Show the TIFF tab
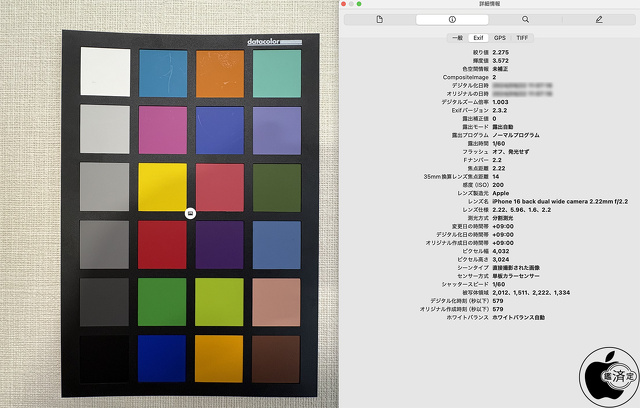This screenshot has width=640, height=408. coord(522,37)
